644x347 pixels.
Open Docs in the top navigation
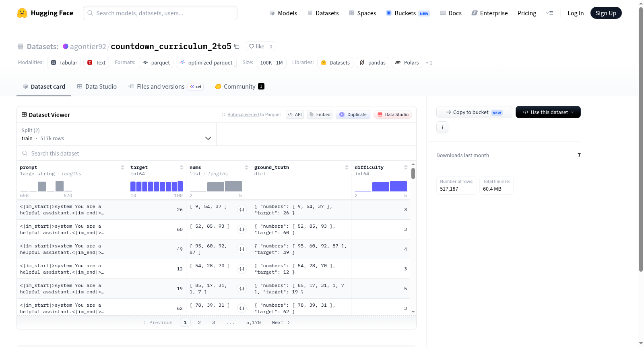[451, 13]
